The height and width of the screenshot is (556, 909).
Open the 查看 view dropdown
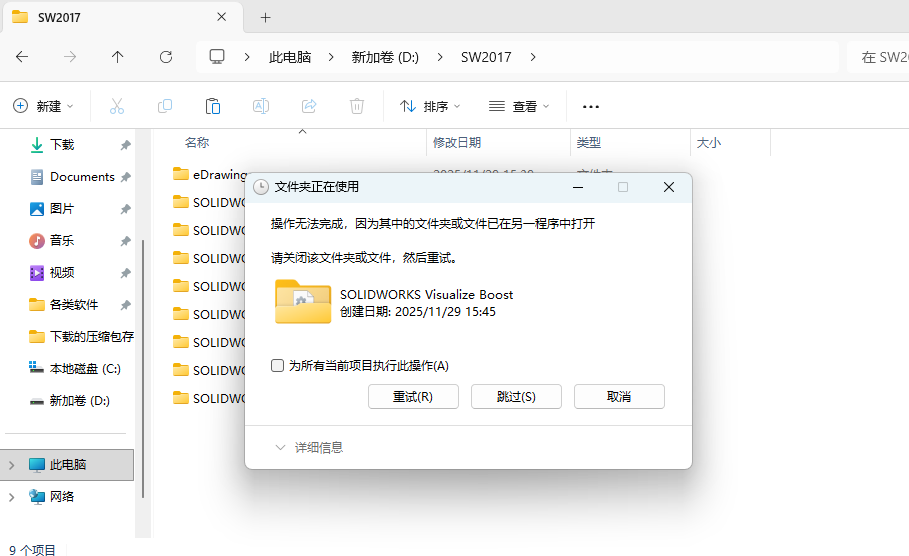click(519, 106)
